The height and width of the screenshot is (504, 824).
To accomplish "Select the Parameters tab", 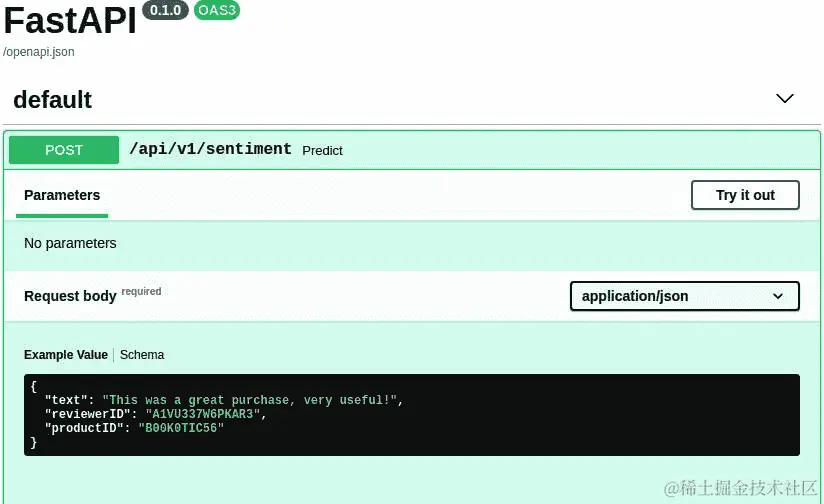I will pyautogui.click(x=62, y=195).
